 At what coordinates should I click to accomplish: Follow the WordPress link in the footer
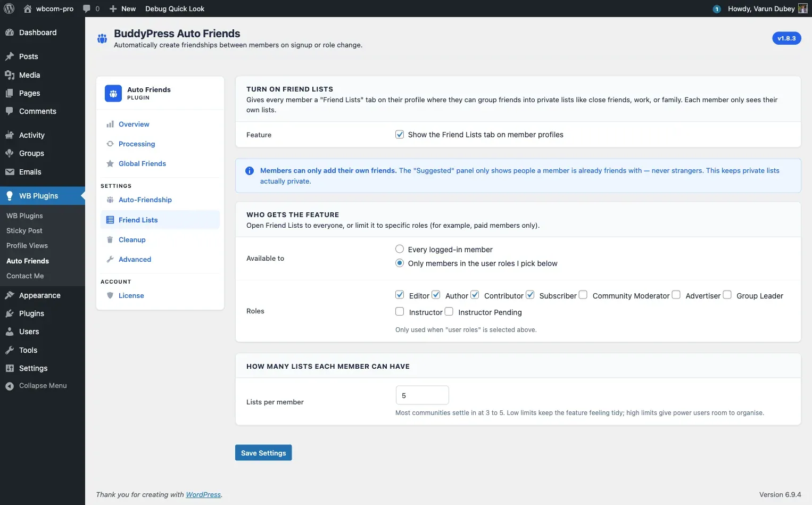[203, 495]
